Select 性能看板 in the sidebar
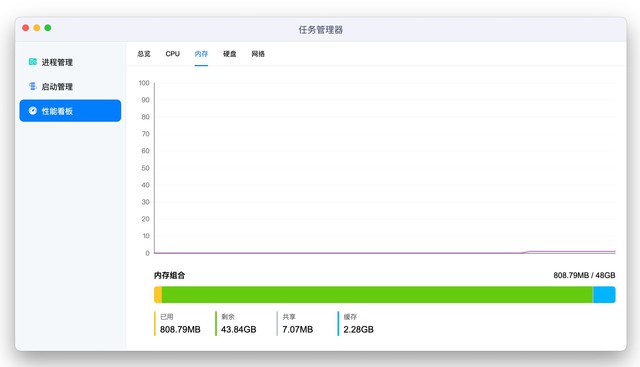The width and height of the screenshot is (640, 367). pos(70,111)
